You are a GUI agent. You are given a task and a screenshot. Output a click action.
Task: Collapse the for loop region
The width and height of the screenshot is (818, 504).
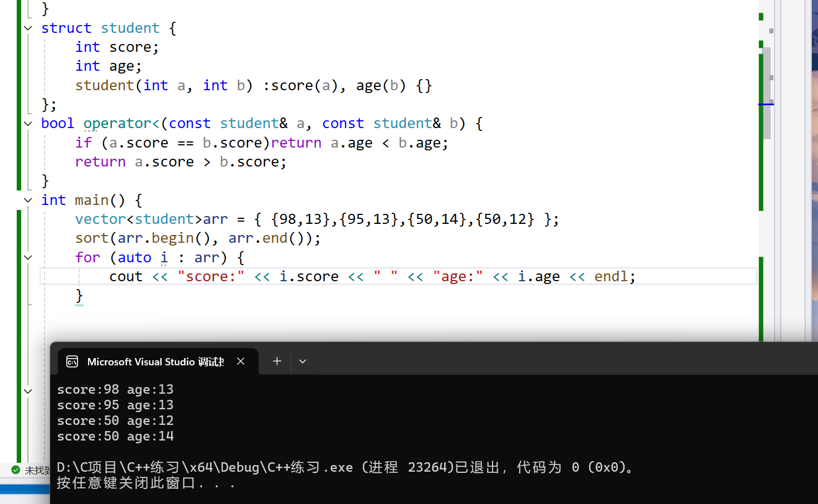click(27, 257)
